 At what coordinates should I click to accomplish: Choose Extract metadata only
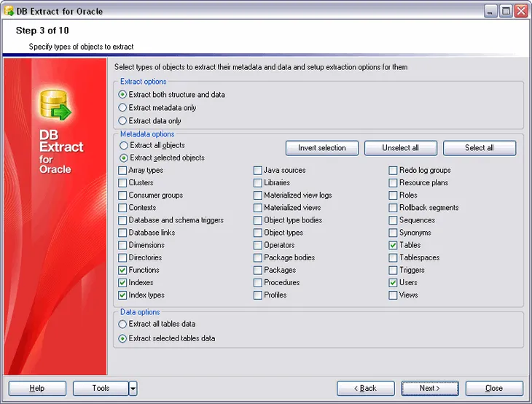122,108
